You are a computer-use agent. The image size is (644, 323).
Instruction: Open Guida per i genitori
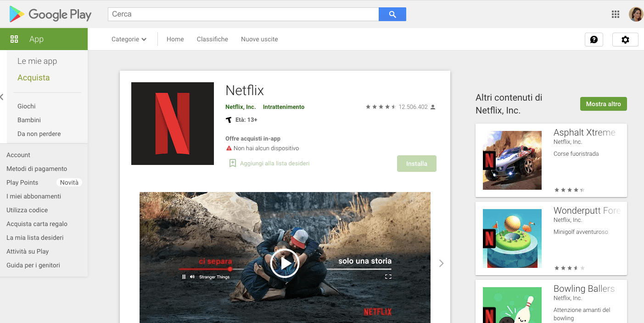point(33,265)
